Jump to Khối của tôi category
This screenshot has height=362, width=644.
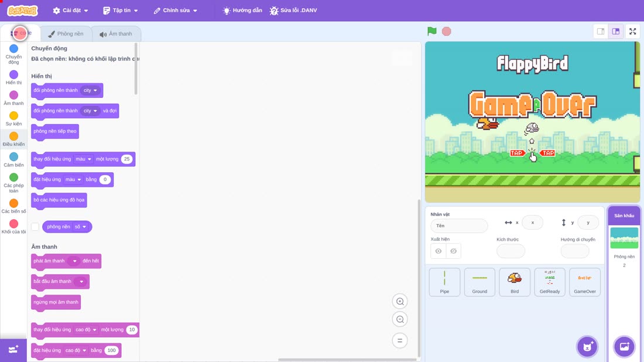[x=13, y=227]
